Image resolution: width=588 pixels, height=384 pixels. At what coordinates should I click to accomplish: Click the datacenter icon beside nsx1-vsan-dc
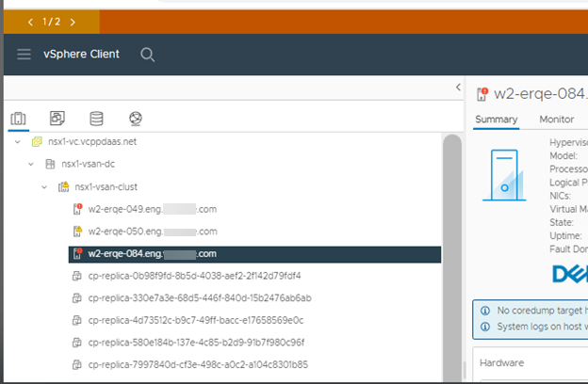click(x=50, y=164)
